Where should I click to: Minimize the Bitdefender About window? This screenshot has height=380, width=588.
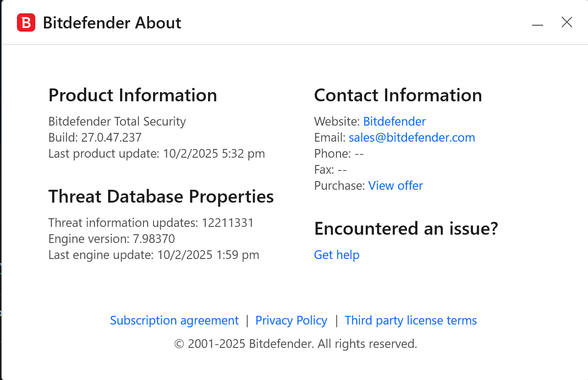[538, 24]
